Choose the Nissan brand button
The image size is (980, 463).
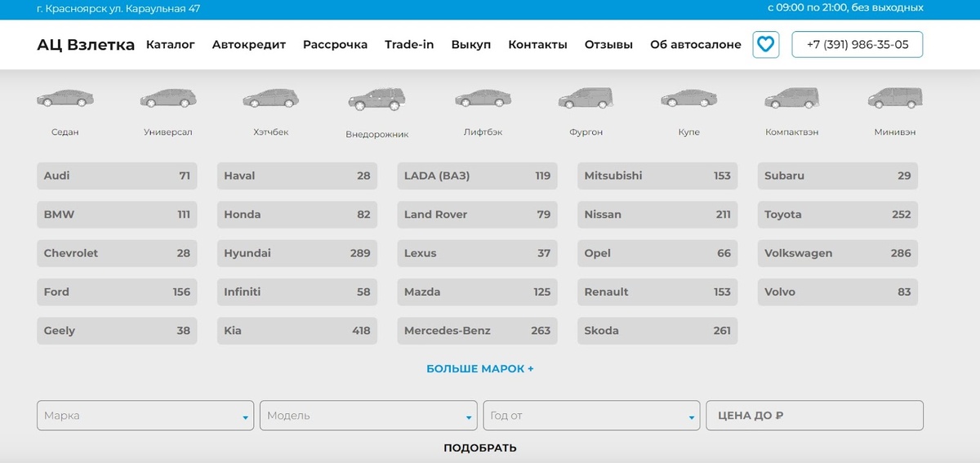657,215
